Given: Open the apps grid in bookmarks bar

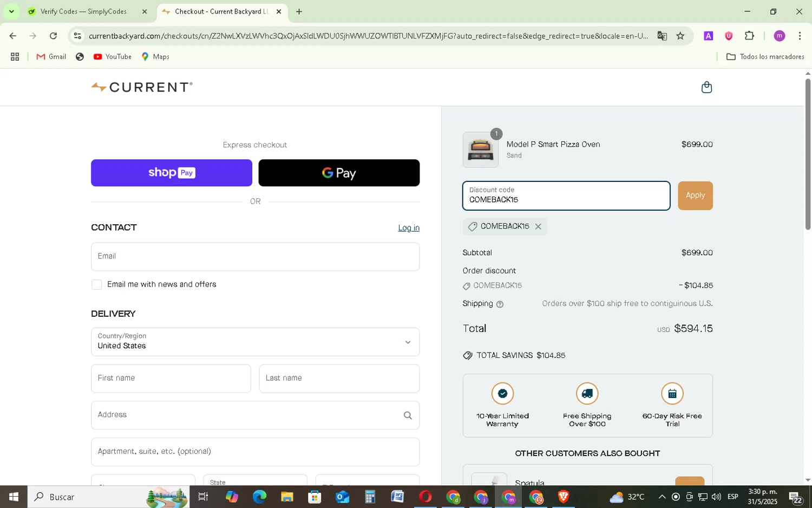Looking at the screenshot, I should 15,57.
